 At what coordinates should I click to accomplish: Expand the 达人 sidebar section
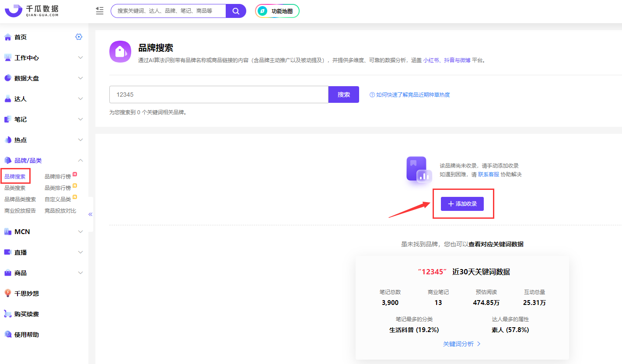[80, 98]
